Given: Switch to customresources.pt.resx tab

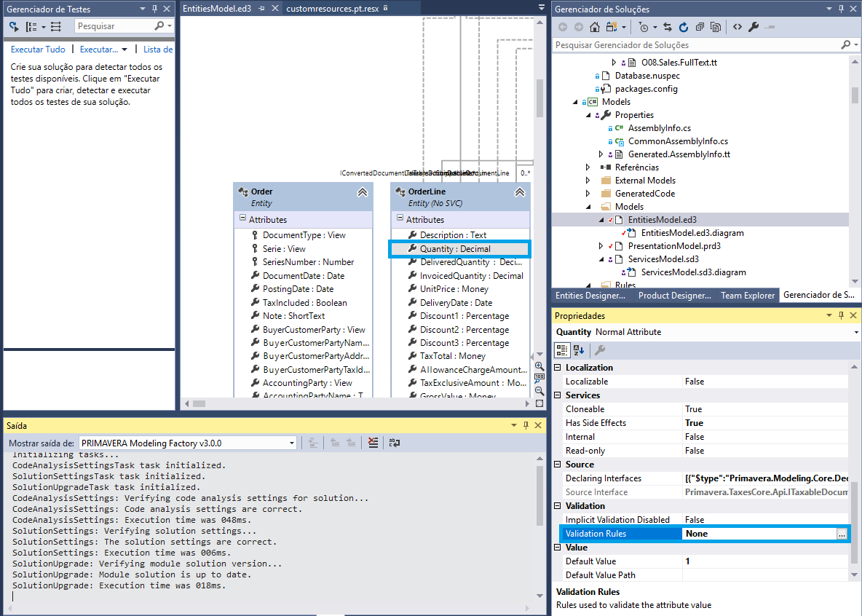Looking at the screenshot, I should [x=332, y=8].
